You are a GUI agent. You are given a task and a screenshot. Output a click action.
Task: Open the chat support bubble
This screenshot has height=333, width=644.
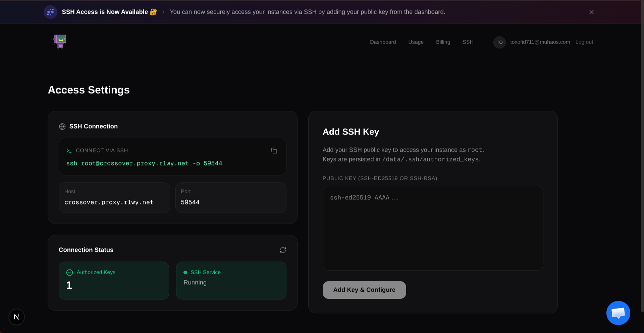click(x=618, y=313)
